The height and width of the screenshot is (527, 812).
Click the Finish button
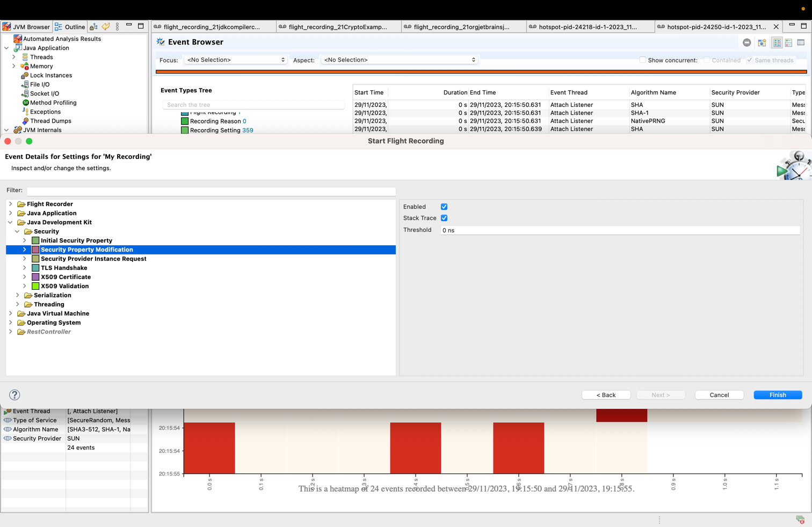click(777, 394)
